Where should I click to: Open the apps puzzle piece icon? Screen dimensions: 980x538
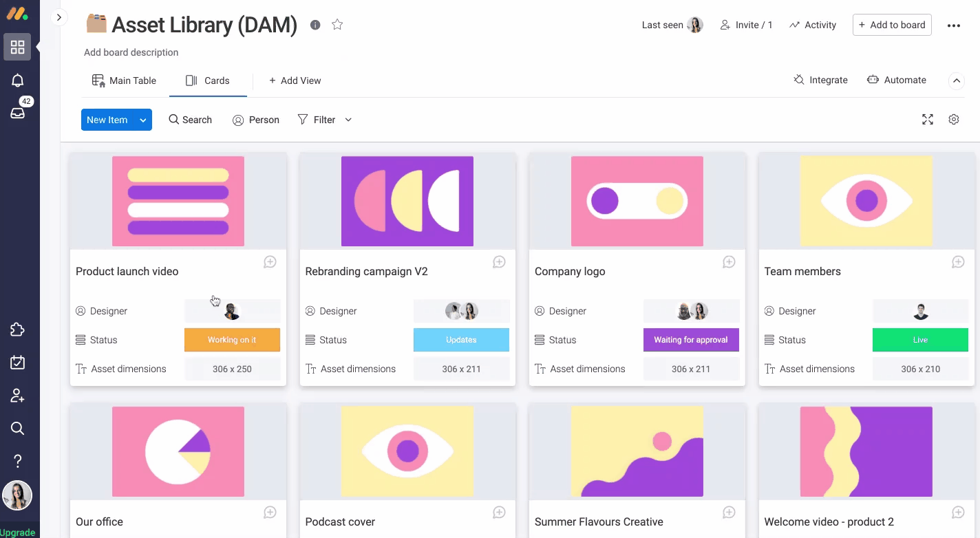tap(18, 330)
